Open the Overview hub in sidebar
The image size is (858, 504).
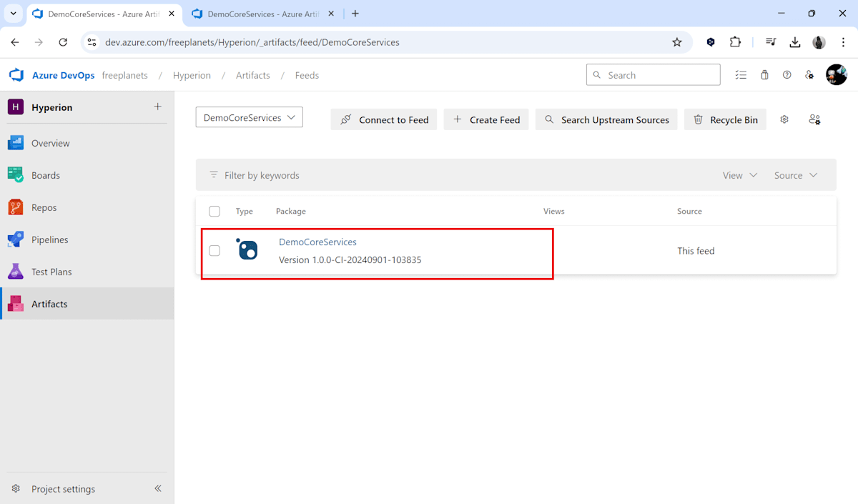click(87, 143)
